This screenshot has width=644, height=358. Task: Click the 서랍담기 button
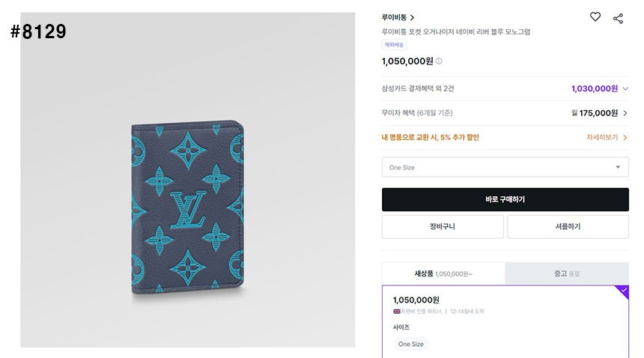(x=568, y=226)
